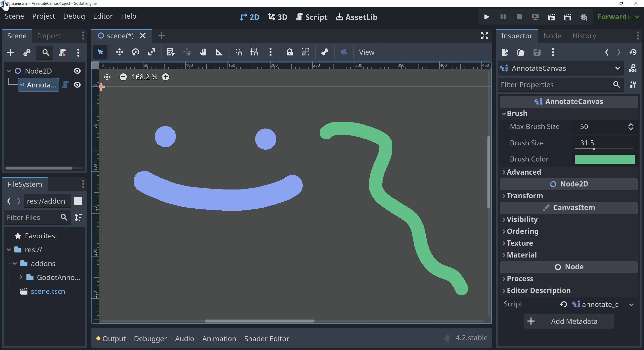
Task: Toggle fullscreen viewport mode
Action: coord(484,36)
